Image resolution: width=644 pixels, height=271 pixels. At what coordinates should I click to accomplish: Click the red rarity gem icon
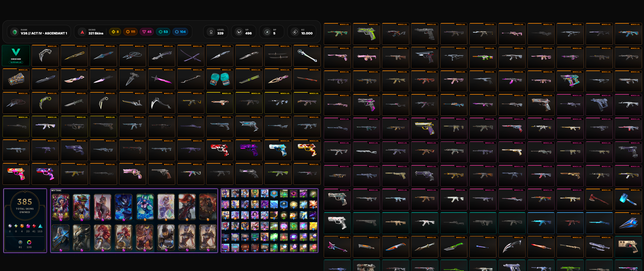click(x=34, y=226)
